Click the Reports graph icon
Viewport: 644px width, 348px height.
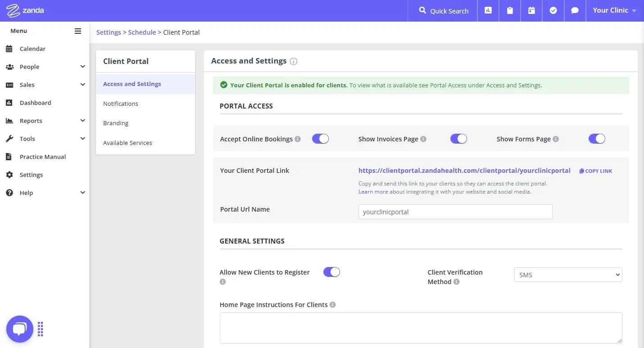point(9,121)
